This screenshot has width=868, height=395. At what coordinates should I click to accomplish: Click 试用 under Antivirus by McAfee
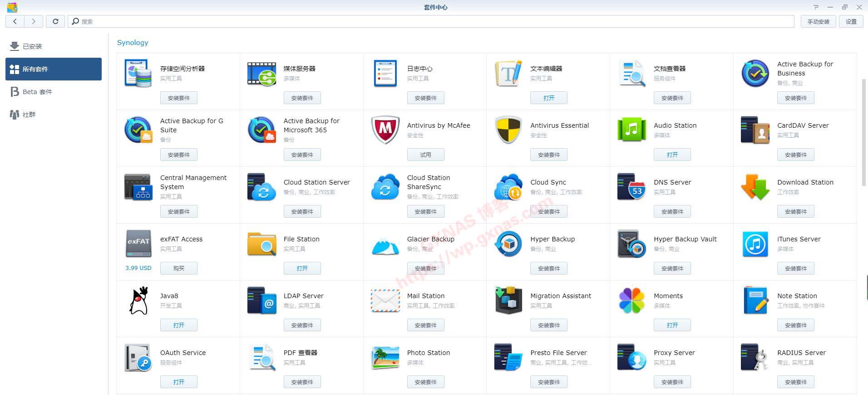425,155
